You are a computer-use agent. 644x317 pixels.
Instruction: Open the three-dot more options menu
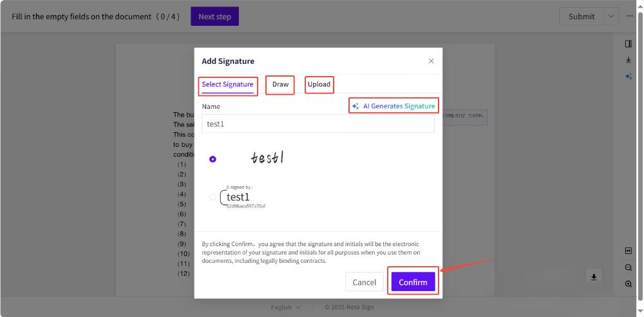click(x=630, y=16)
